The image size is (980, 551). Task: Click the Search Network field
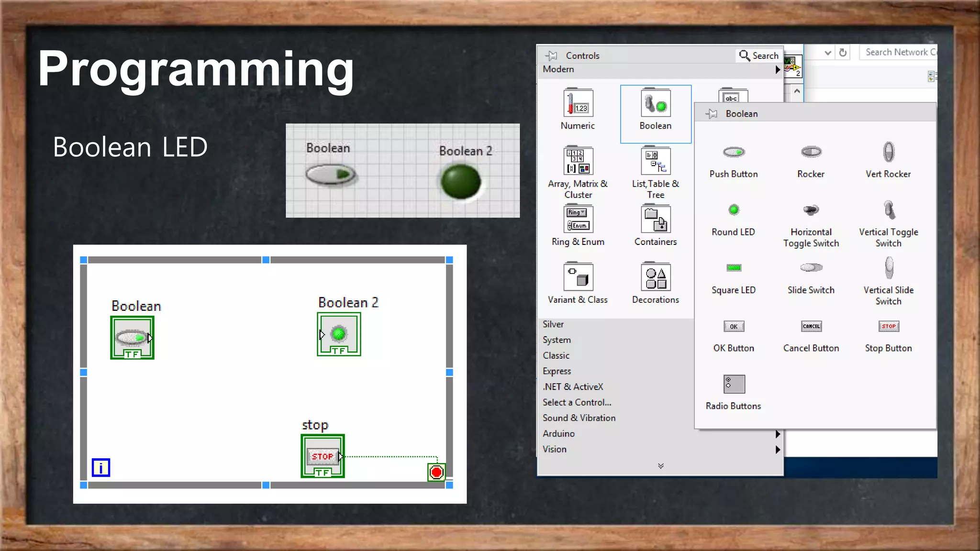pos(899,52)
